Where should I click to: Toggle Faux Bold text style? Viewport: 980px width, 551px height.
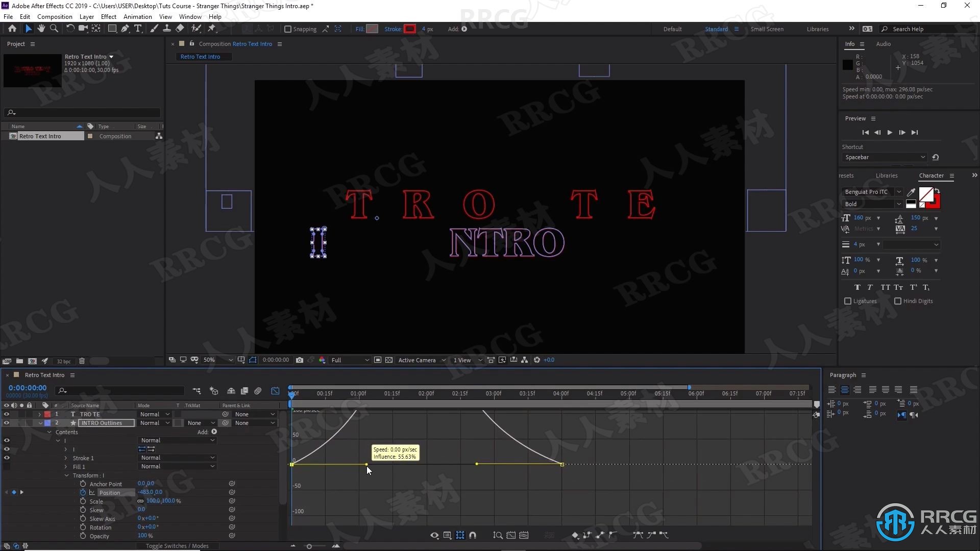point(857,288)
